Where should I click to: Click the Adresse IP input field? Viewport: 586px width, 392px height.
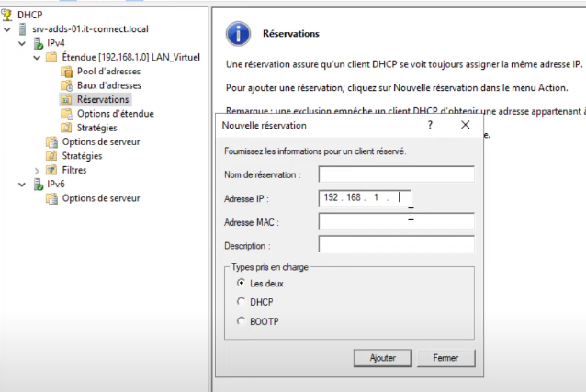[x=365, y=198]
